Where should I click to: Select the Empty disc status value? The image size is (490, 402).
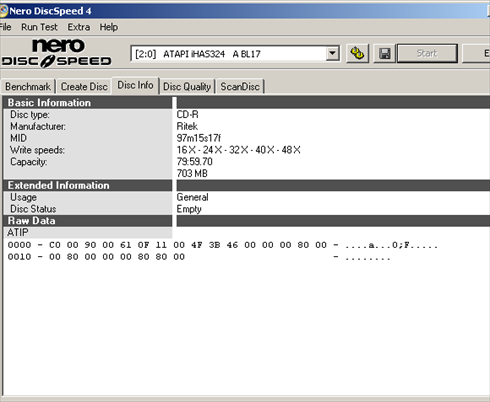click(189, 209)
